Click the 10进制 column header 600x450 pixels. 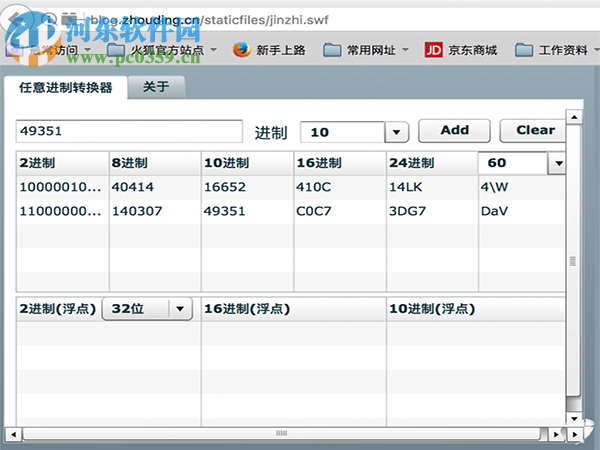click(x=248, y=163)
